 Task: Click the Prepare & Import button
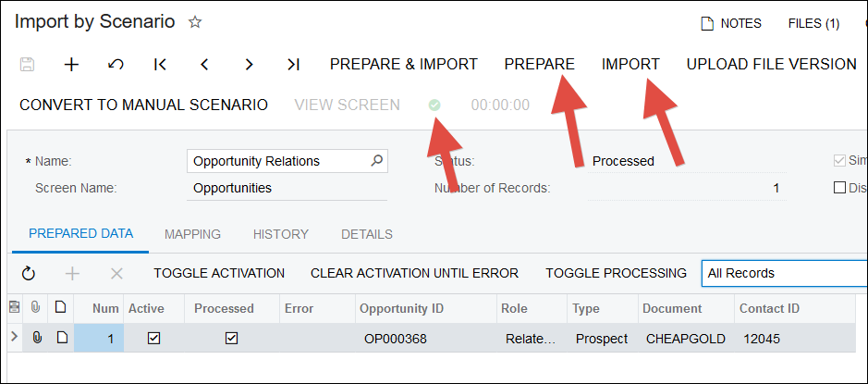coord(403,64)
